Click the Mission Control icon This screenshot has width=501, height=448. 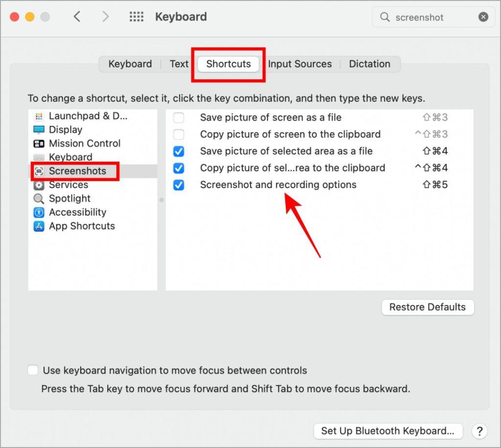pos(39,143)
